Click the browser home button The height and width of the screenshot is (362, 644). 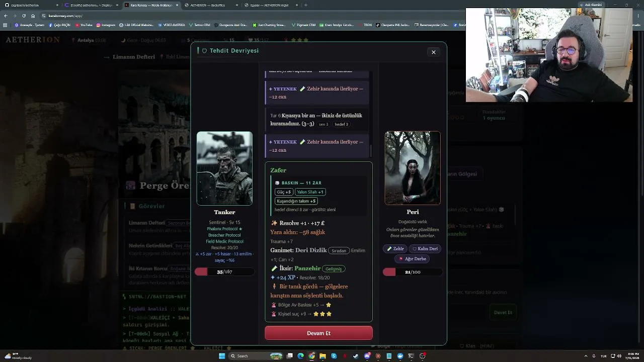[x=33, y=16]
